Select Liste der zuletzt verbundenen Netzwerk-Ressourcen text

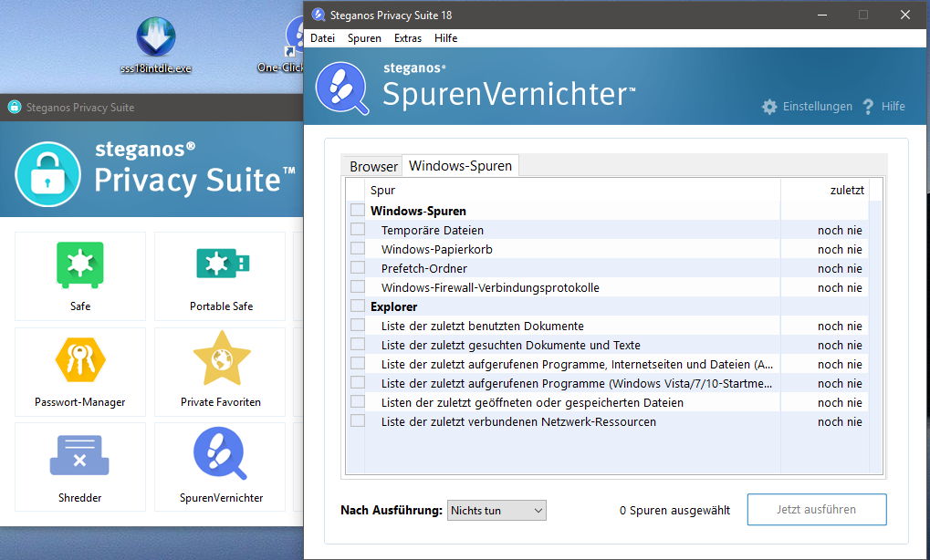point(519,422)
